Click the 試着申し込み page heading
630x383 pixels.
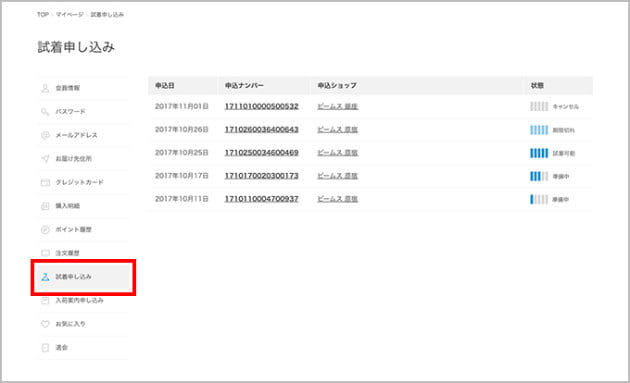76,47
